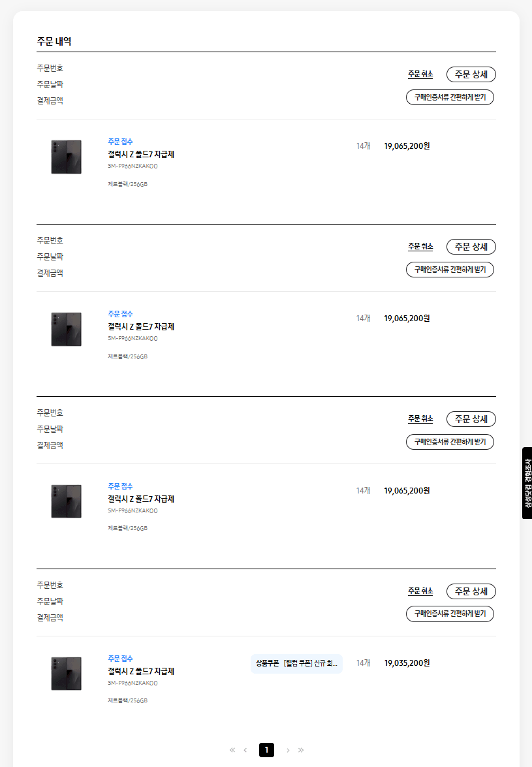Click 주문 취소 on the 19,035,200원 order

click(x=420, y=591)
